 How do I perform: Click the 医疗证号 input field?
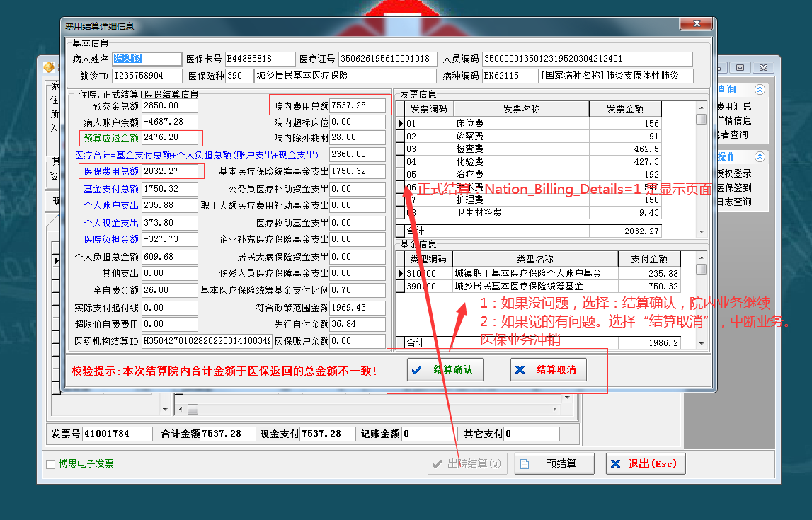387,59
